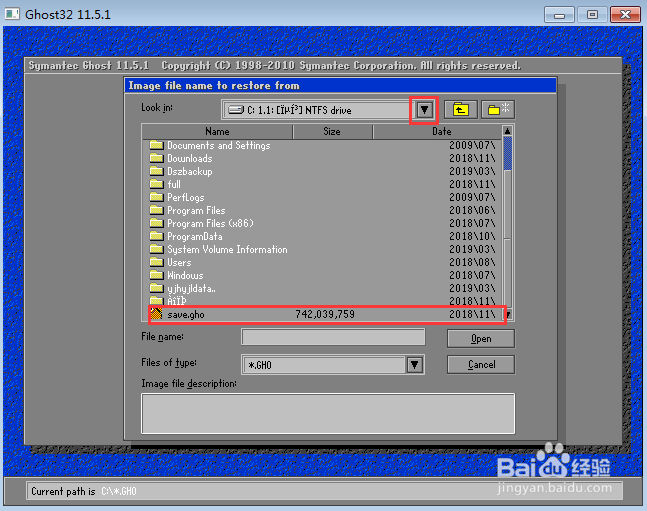Create new folder icon

[498, 110]
